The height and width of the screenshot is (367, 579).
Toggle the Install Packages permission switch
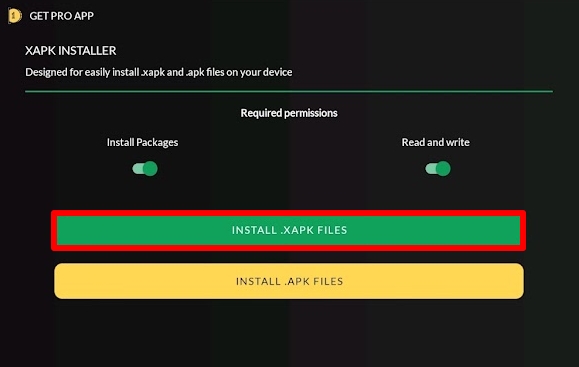pos(145,169)
